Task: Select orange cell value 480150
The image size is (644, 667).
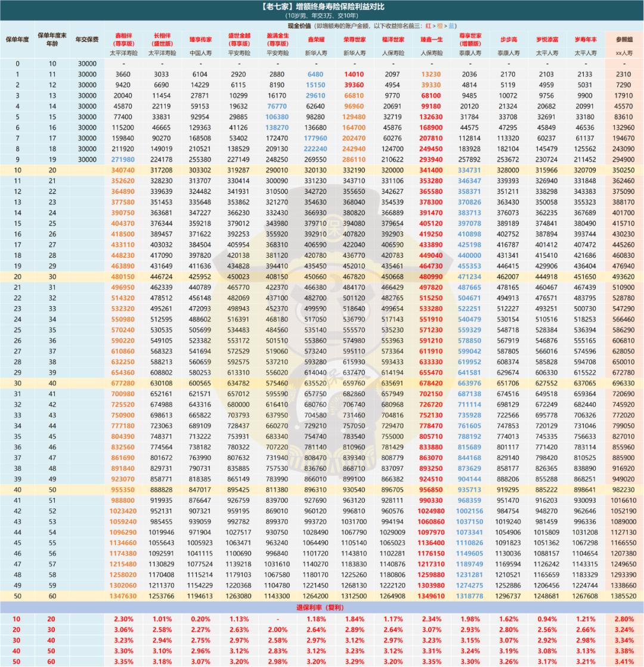Action: coord(123,276)
